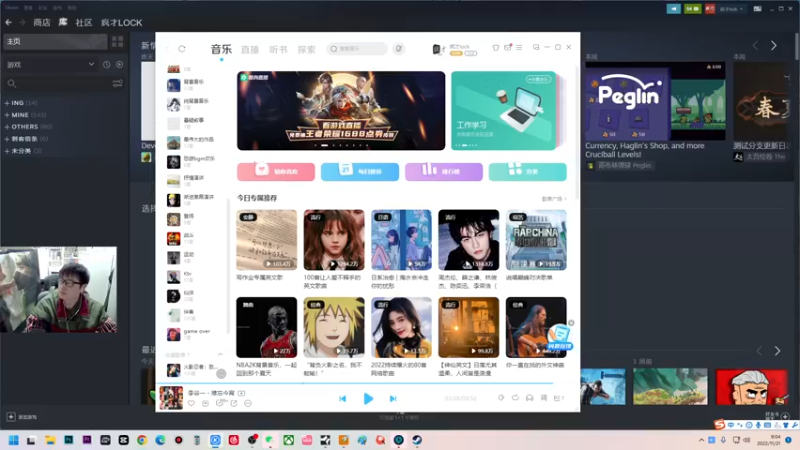Open the Peglin news item in Steam
This screenshot has width=800, height=450.
[x=655, y=102]
